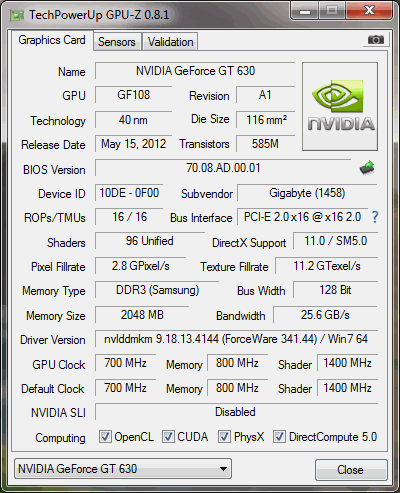Toggle the PhysX checkbox

click(224, 436)
